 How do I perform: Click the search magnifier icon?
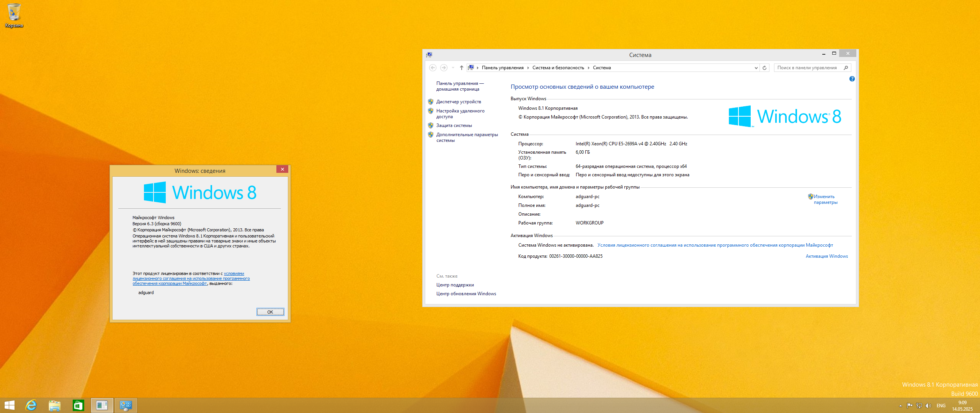[846, 68]
